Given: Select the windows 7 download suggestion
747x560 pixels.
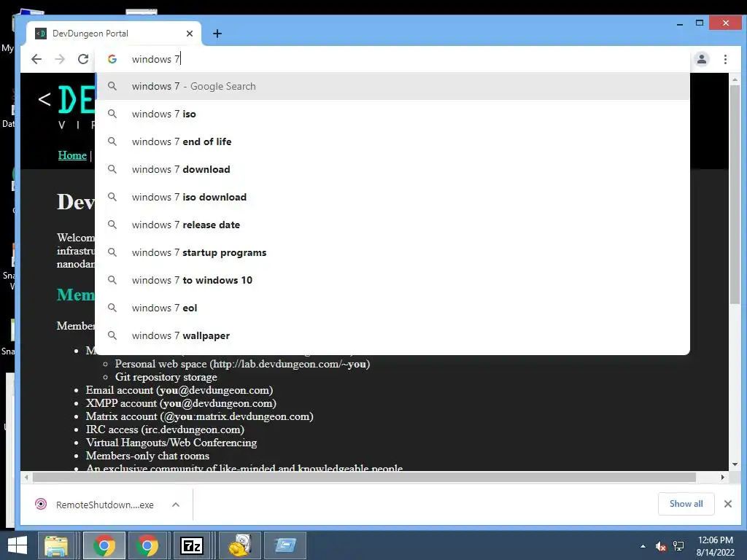Looking at the screenshot, I should (392, 169).
